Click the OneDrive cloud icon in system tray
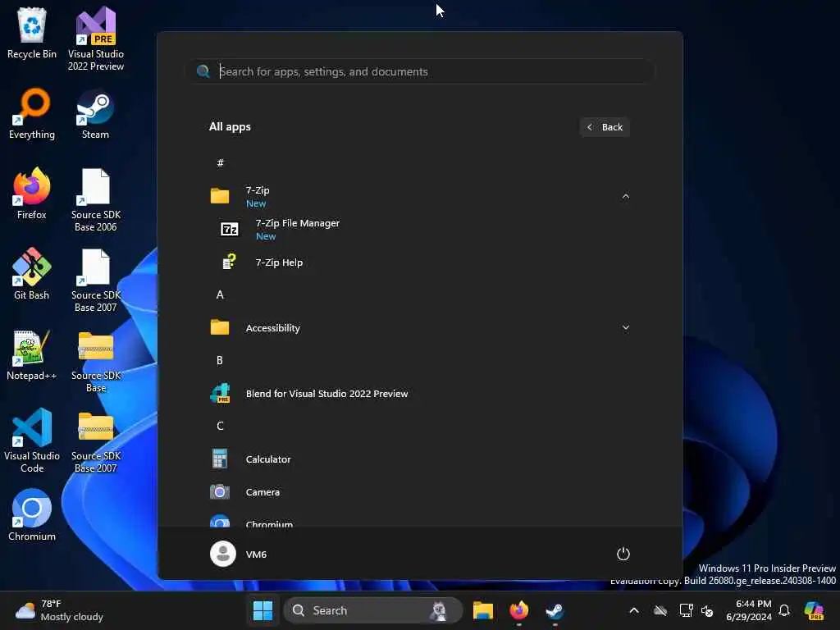Viewport: 840px width, 630px height. 660,610
